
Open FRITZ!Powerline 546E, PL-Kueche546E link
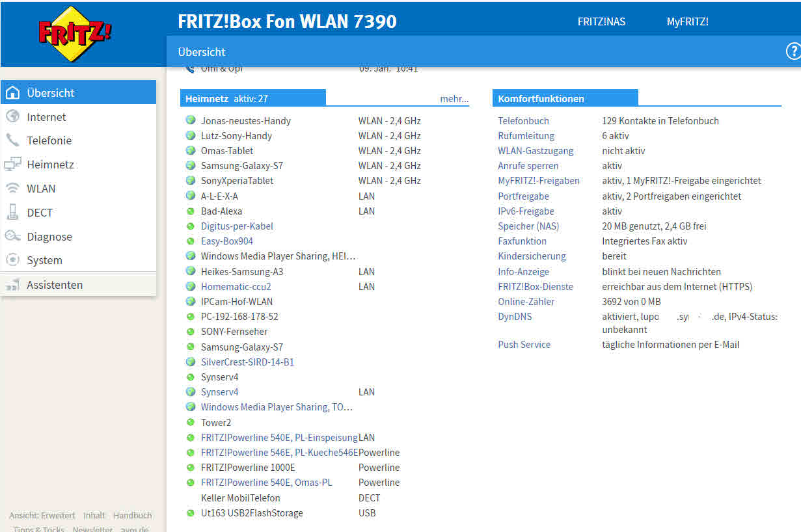click(279, 453)
